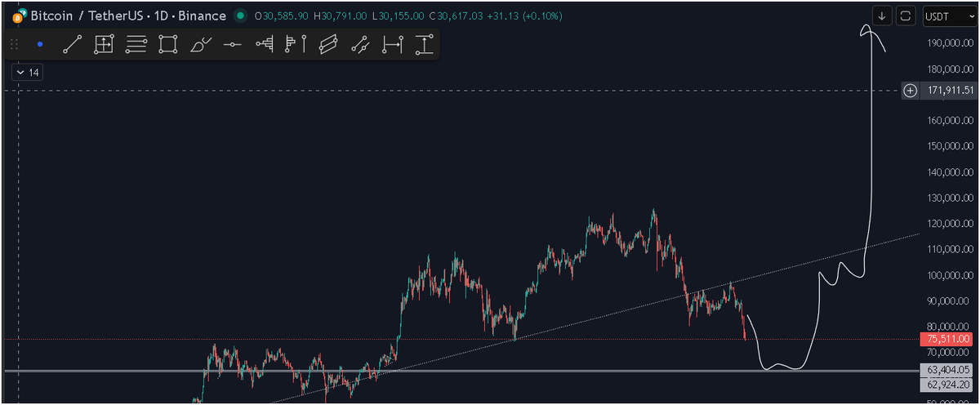The image size is (980, 405).
Task: Click the high price value H30,791.00
Action: click(x=339, y=16)
